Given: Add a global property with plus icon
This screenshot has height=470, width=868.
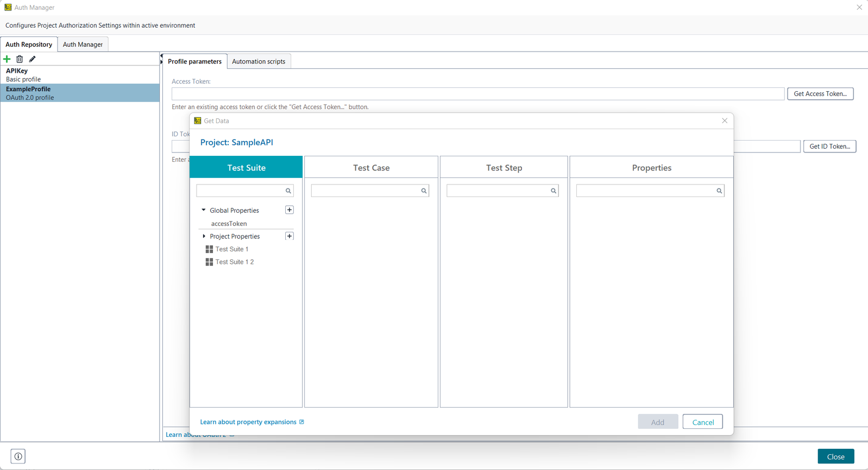Looking at the screenshot, I should (290, 210).
